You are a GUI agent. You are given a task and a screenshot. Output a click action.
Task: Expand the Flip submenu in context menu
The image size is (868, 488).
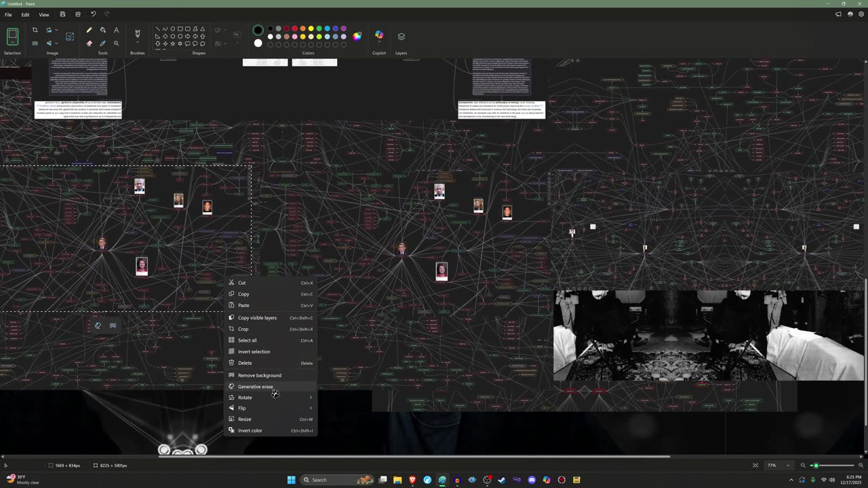coord(311,408)
